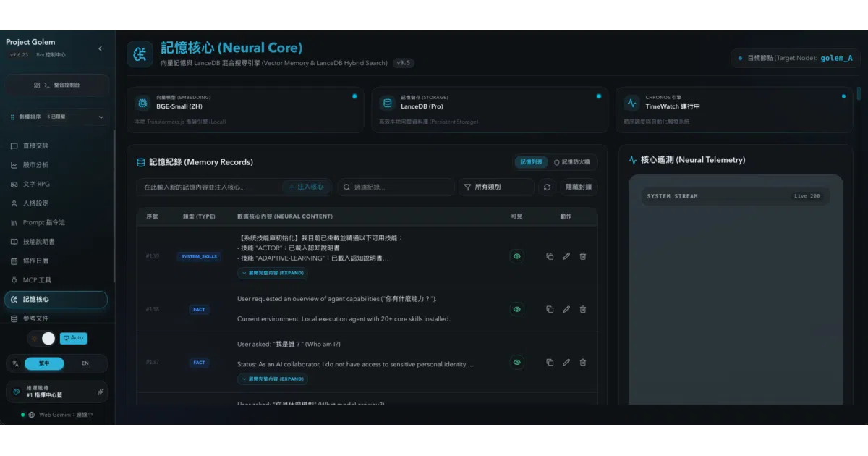The height and width of the screenshot is (456, 868).
Task: Click the refresh records icon
Action: click(547, 187)
